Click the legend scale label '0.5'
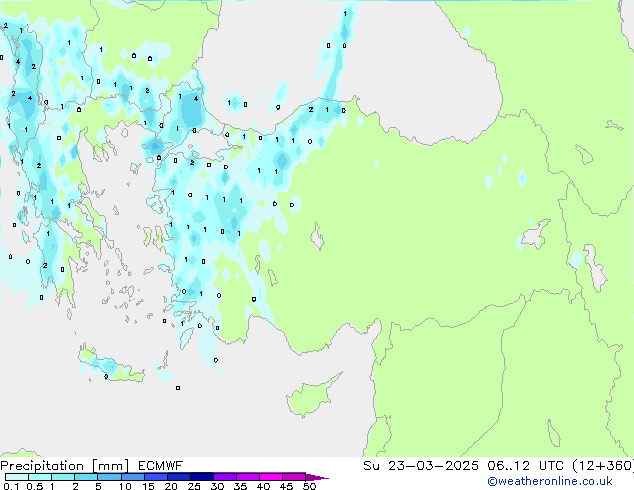Screen dimensions: 634x490 point(35,486)
